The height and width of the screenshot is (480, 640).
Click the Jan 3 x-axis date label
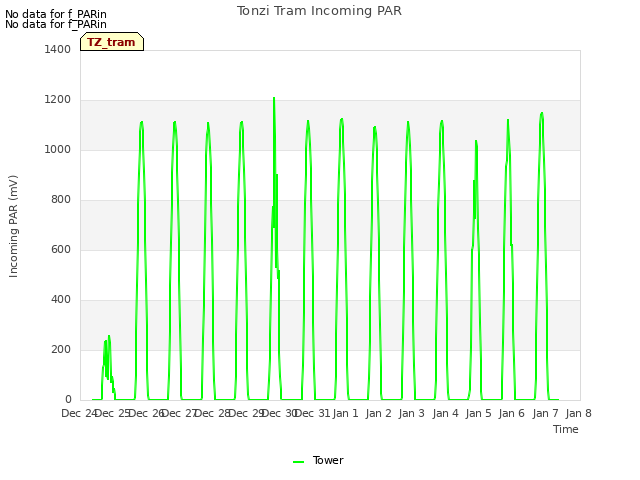[412, 413]
